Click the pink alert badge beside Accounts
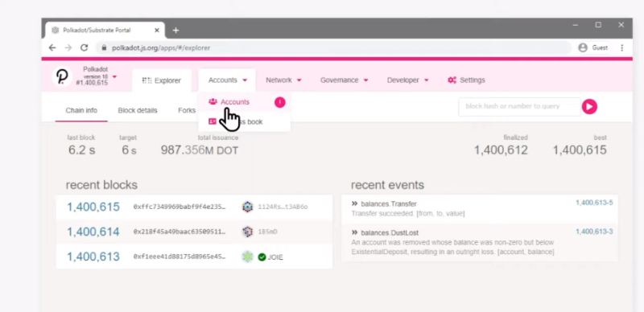644x312 pixels. [279, 102]
